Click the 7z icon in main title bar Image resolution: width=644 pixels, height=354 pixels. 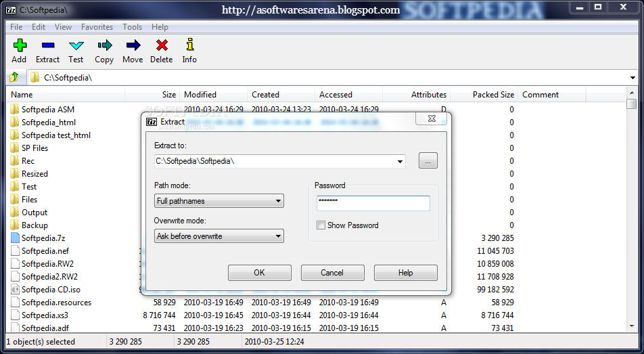(x=11, y=9)
